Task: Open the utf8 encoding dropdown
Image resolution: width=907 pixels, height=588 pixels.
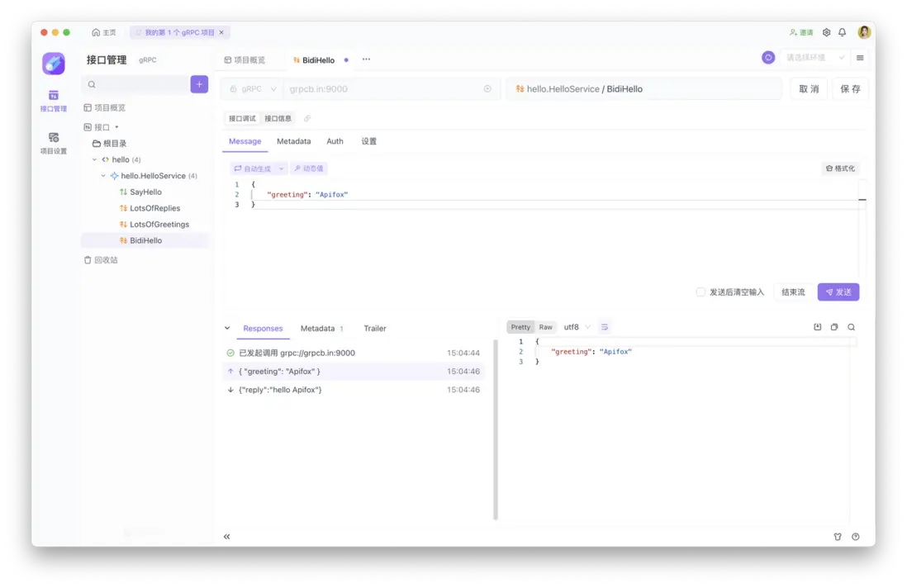Action: (577, 327)
